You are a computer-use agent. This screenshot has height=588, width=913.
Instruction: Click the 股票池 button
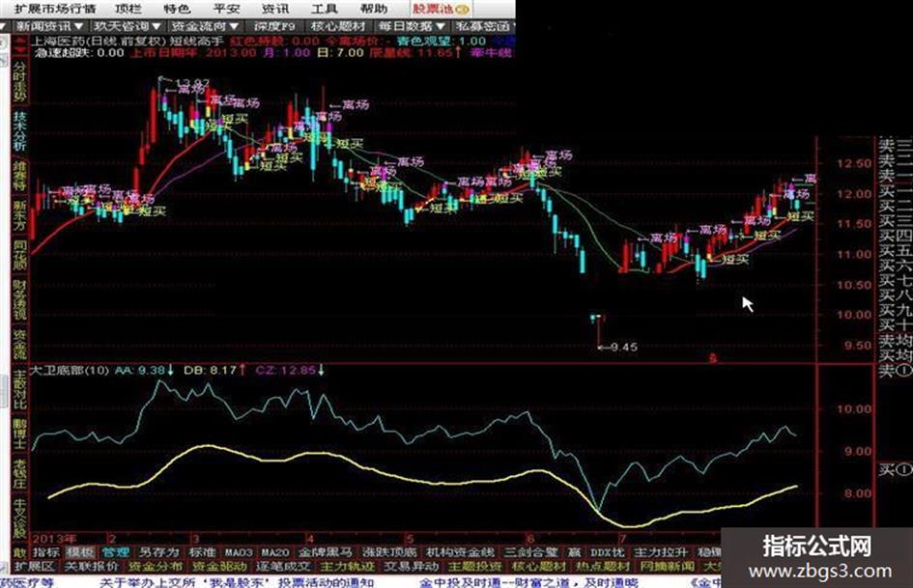(x=441, y=9)
